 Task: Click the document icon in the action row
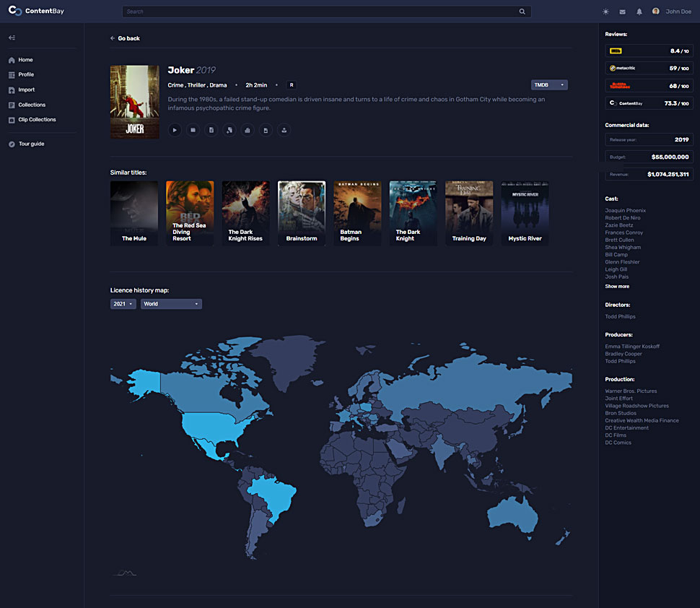pos(211,130)
